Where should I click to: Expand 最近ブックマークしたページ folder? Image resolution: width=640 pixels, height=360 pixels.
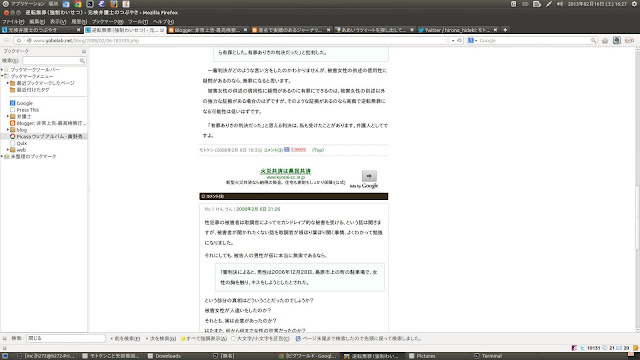(7, 83)
